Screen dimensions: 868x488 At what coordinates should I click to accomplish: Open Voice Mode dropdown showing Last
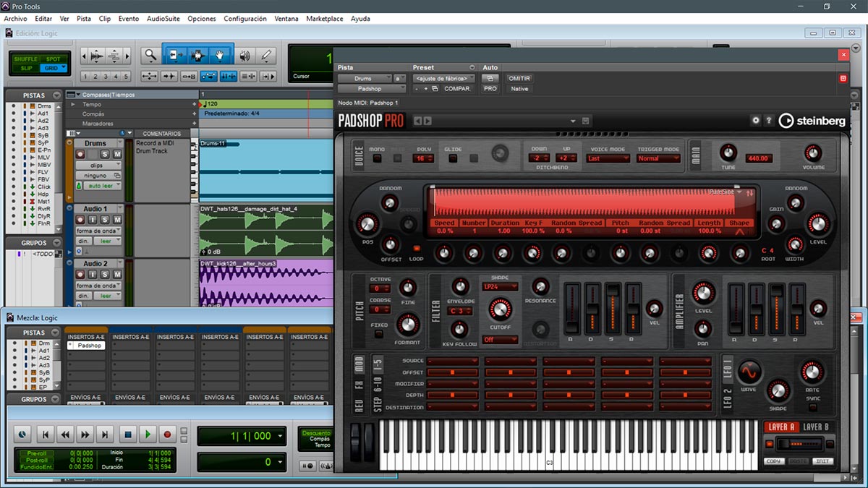click(x=608, y=158)
